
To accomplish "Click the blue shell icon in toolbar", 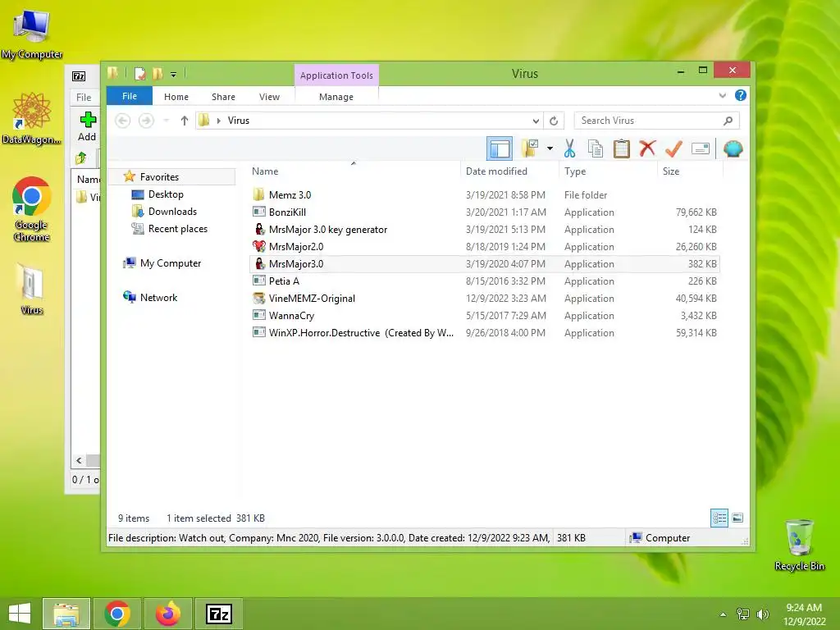I will 733,148.
